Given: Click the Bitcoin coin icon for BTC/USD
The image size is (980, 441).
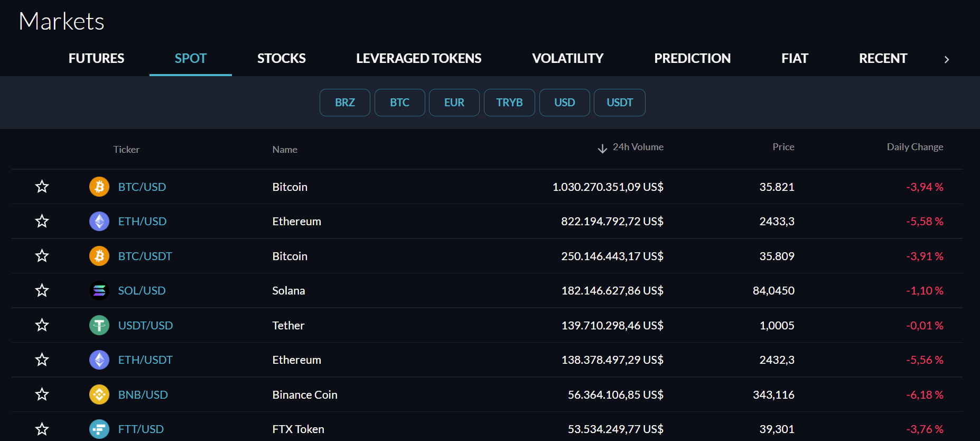Looking at the screenshot, I should tap(99, 187).
